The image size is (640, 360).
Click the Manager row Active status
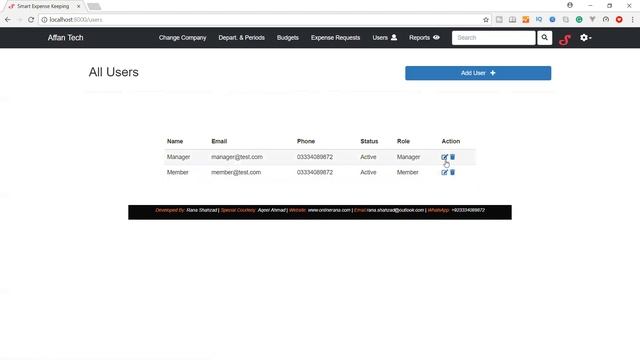tap(368, 157)
